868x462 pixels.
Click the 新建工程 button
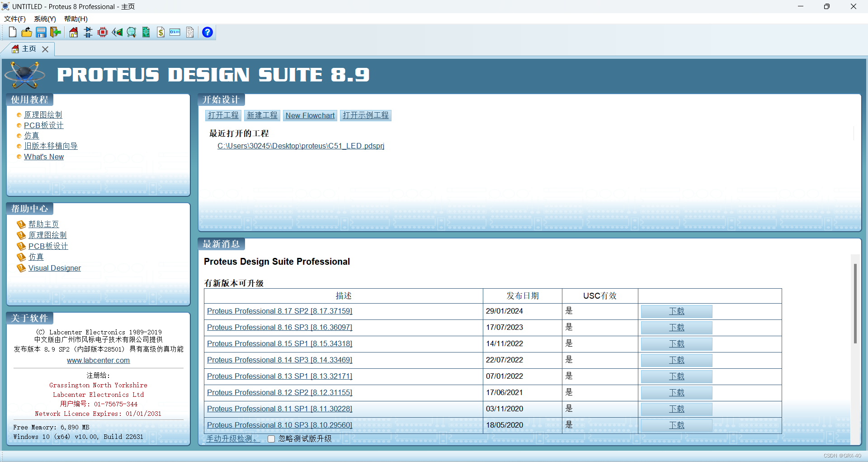pyautogui.click(x=262, y=115)
